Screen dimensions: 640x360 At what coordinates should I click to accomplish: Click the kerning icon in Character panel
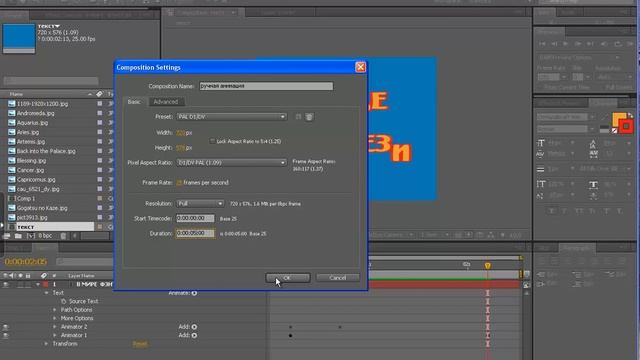541,154
